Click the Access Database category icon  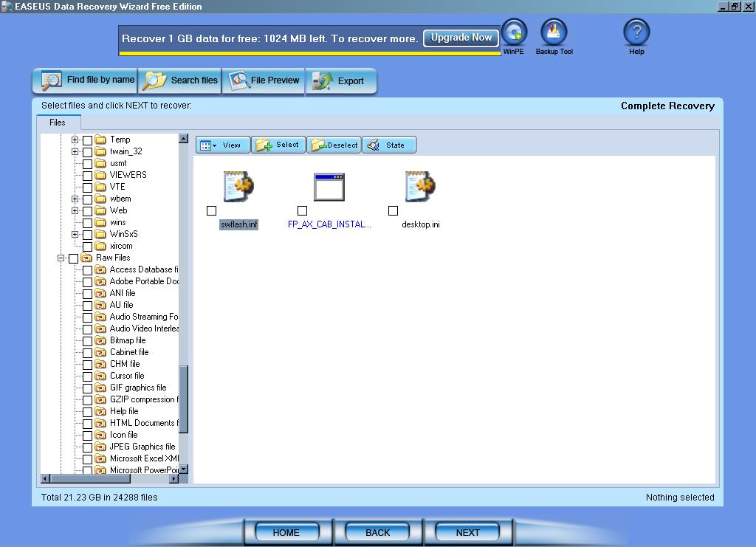coord(100,270)
